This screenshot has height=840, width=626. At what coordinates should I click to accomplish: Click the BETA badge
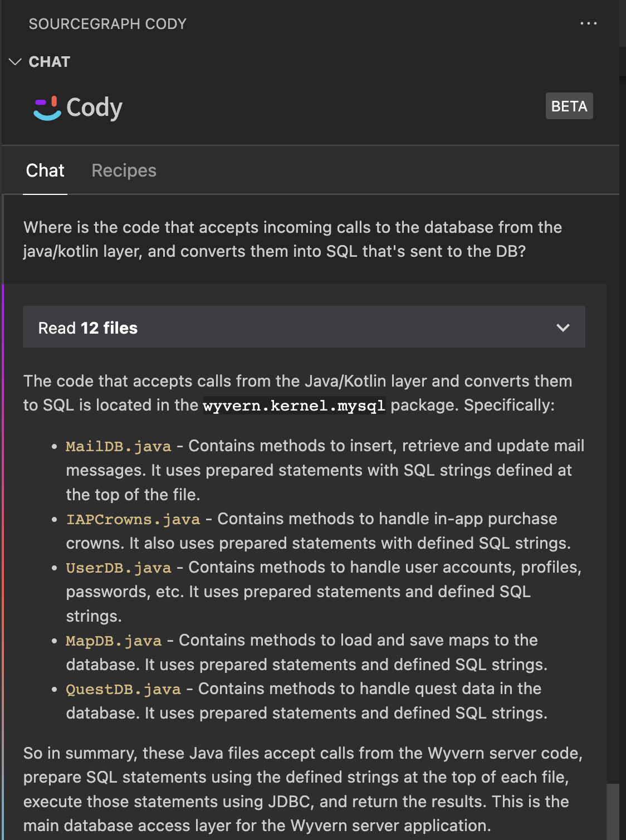click(569, 106)
